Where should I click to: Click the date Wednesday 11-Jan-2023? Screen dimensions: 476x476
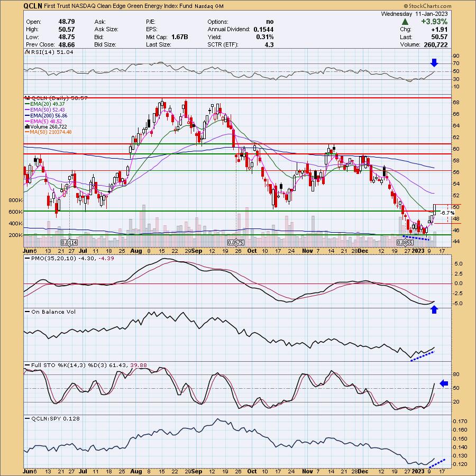414,14
